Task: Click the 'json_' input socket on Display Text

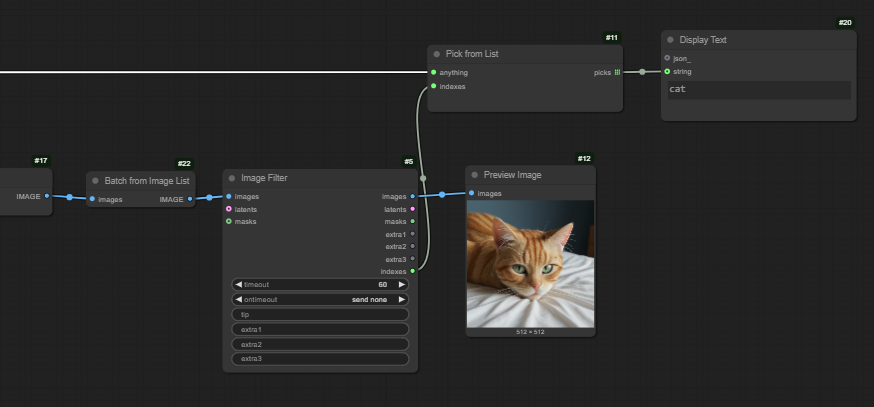Action: (x=667, y=58)
